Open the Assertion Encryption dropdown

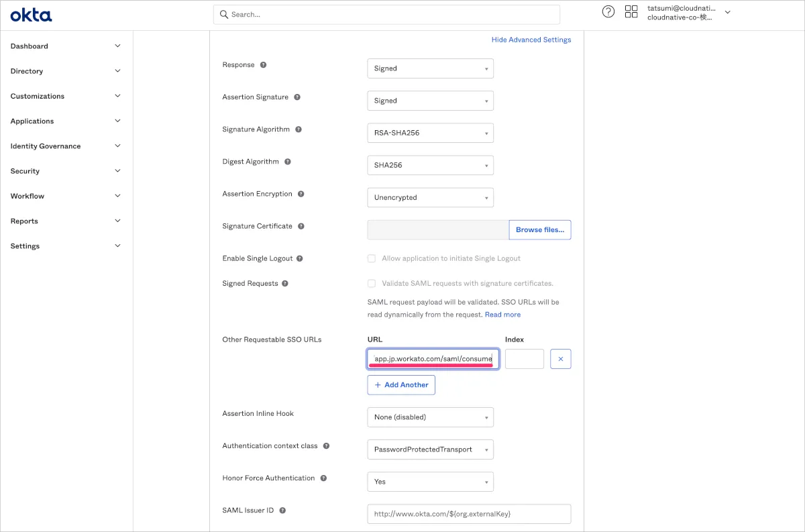pyautogui.click(x=430, y=197)
